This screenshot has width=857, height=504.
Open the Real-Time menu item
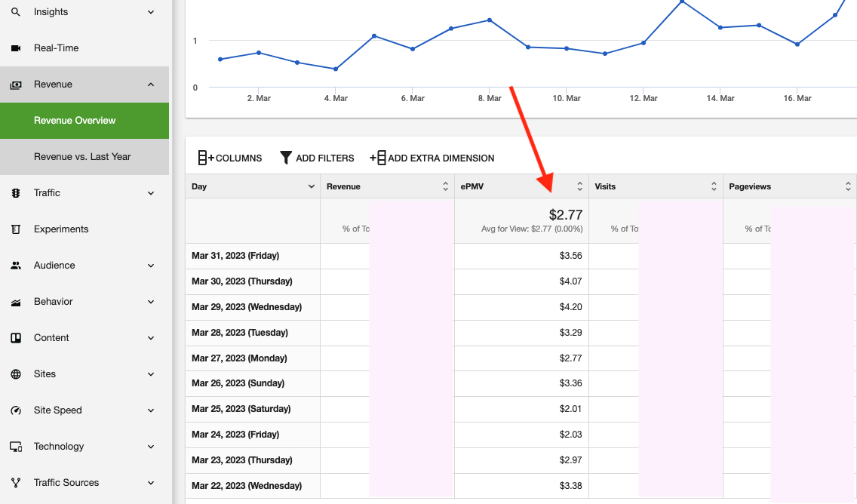(84, 48)
